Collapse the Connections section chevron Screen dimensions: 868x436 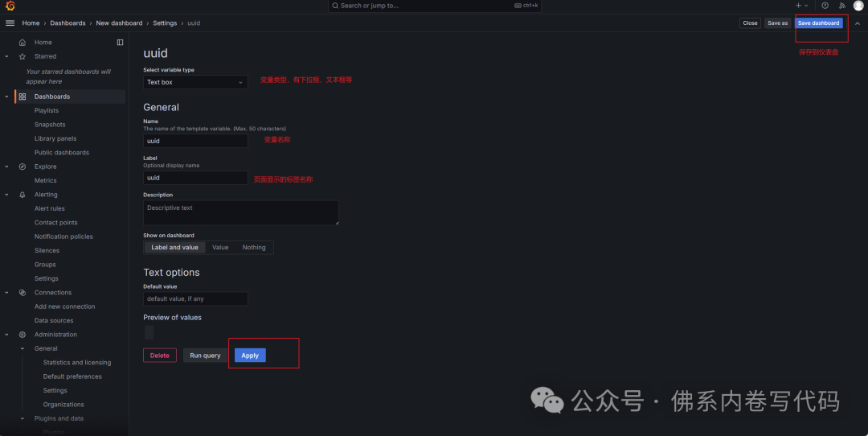pyautogui.click(x=6, y=293)
